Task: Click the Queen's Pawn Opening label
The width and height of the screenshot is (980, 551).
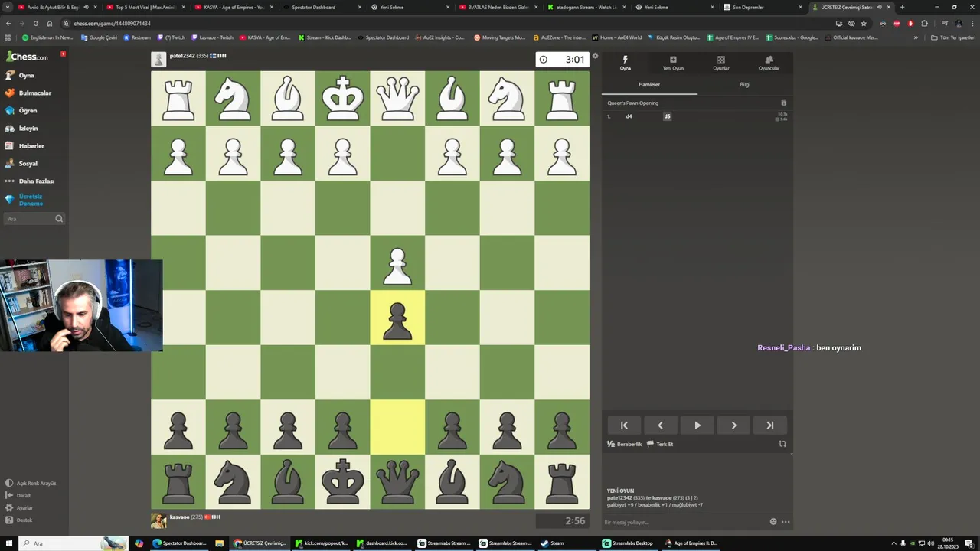Action: point(632,103)
